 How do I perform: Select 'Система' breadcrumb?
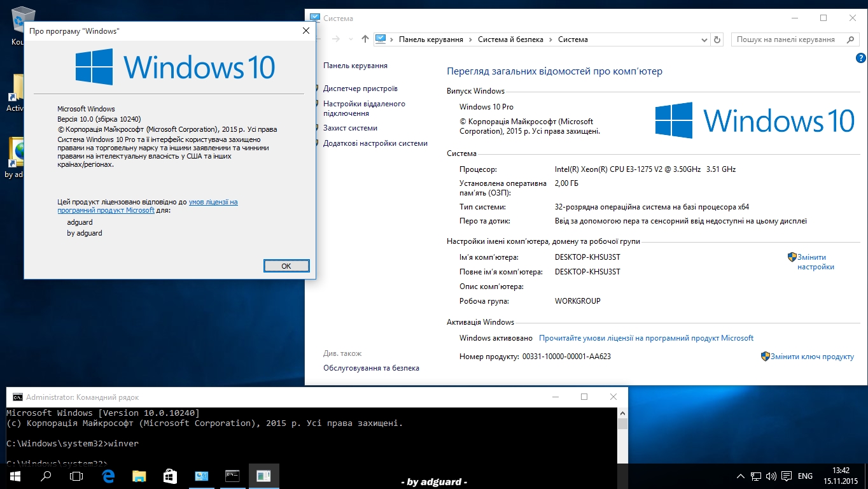click(x=573, y=39)
